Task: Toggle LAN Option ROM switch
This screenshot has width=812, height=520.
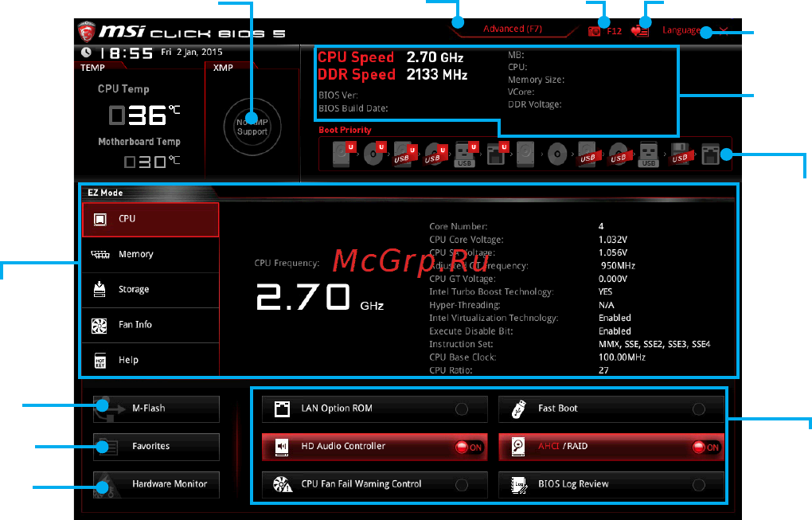Action: click(x=462, y=409)
